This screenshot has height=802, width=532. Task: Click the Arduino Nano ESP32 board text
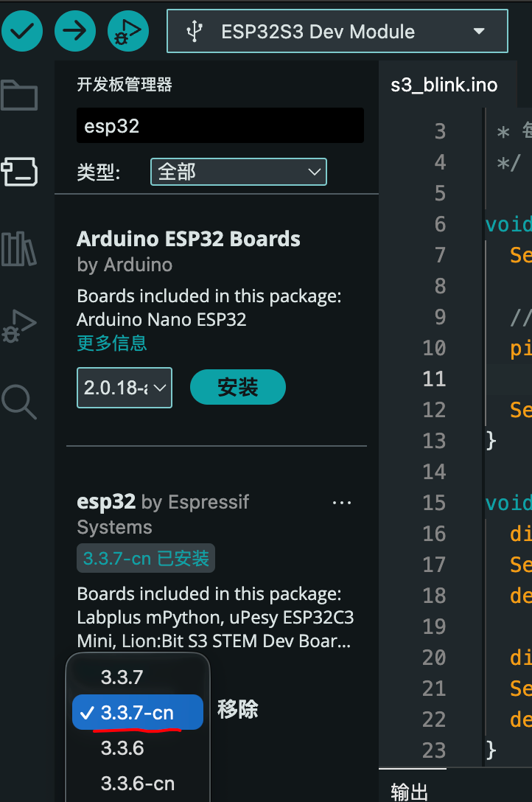tap(161, 320)
